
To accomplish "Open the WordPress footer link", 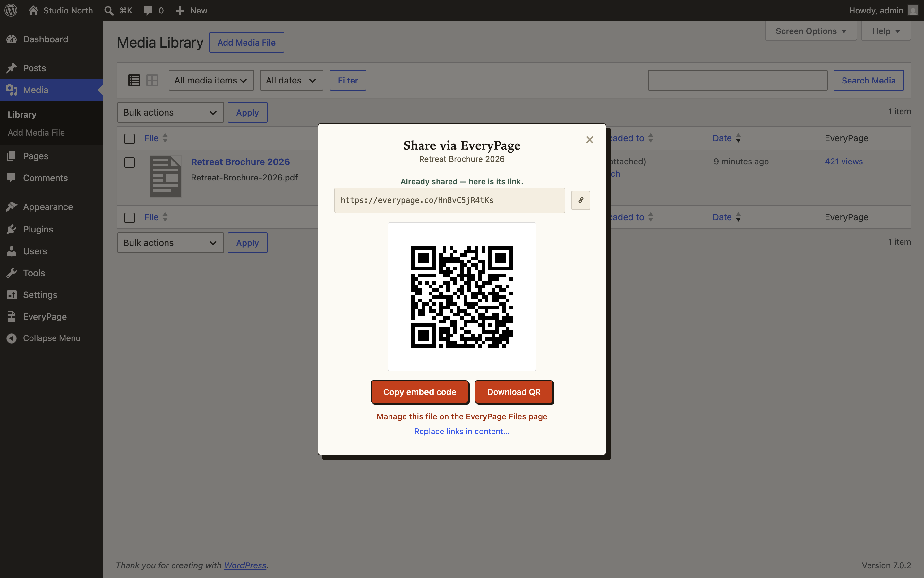I will pyautogui.click(x=245, y=565).
